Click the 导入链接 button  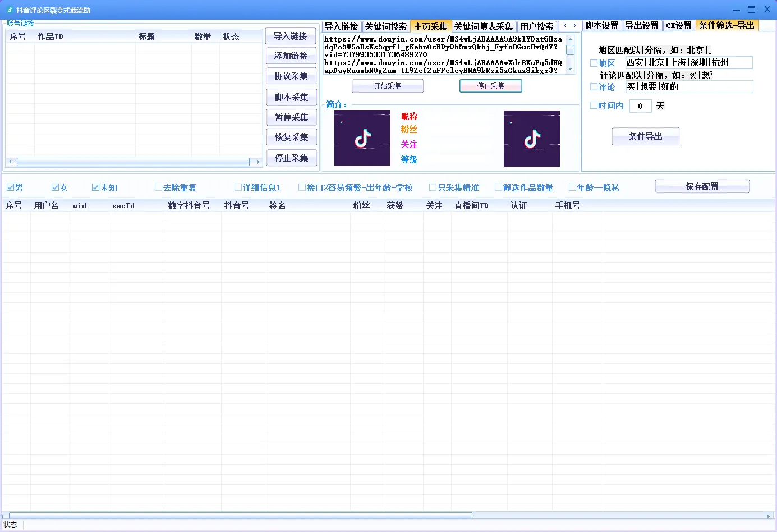tap(291, 36)
